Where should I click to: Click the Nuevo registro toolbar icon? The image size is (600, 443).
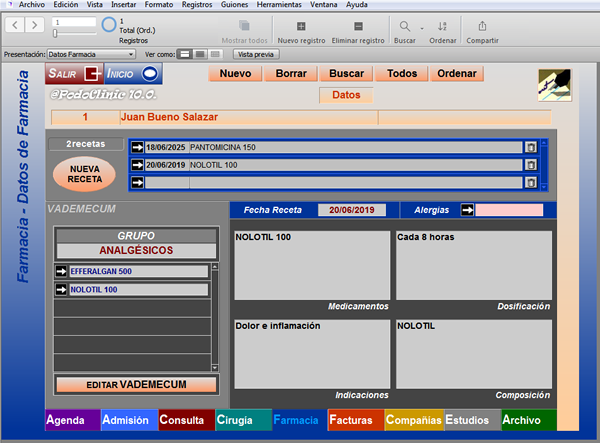pos(301,26)
